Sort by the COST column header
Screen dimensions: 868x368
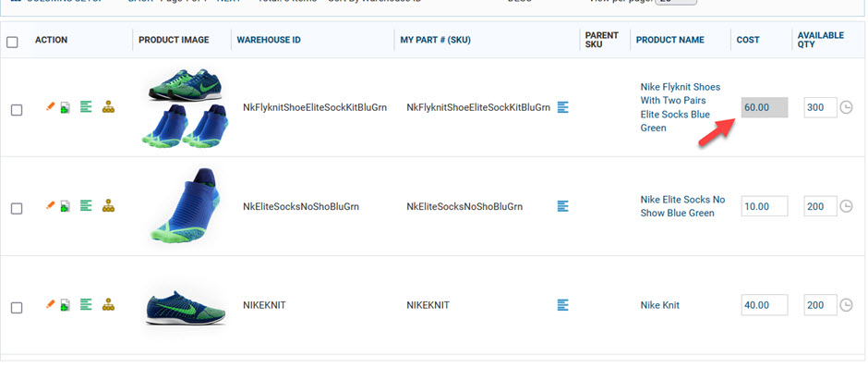point(748,40)
